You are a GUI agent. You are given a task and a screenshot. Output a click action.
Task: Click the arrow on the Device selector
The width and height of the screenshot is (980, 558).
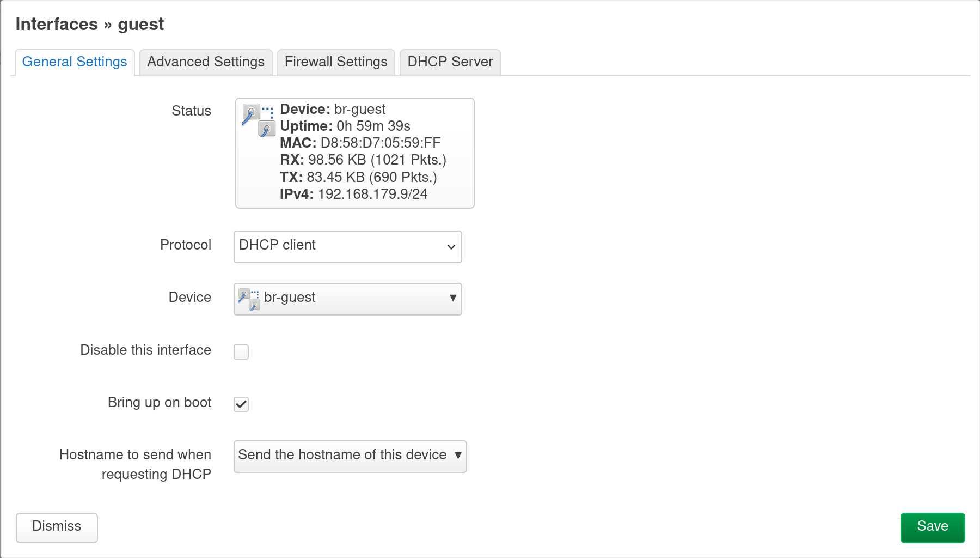[x=452, y=299]
